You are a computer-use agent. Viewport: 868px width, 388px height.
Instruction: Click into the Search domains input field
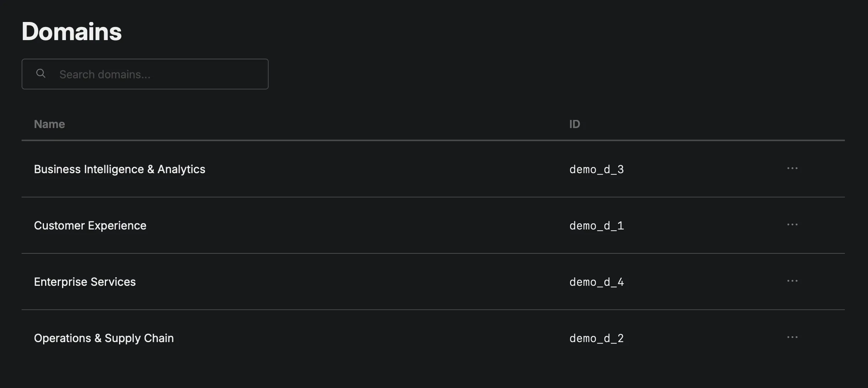(x=154, y=74)
